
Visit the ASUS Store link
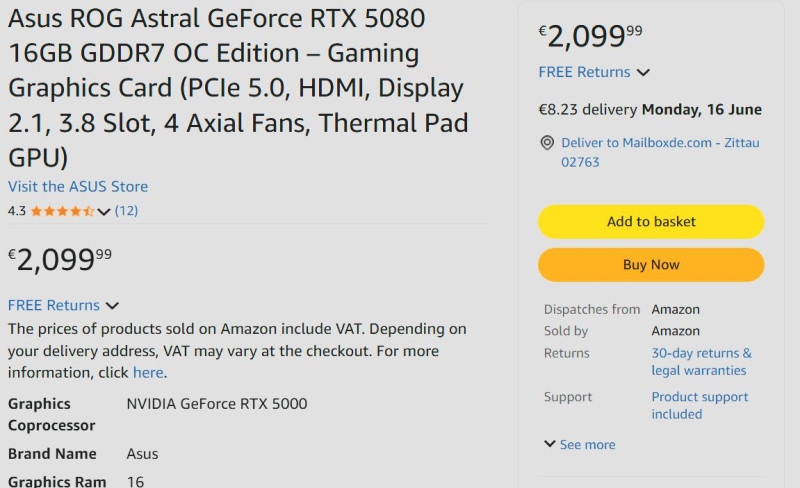[x=78, y=186]
